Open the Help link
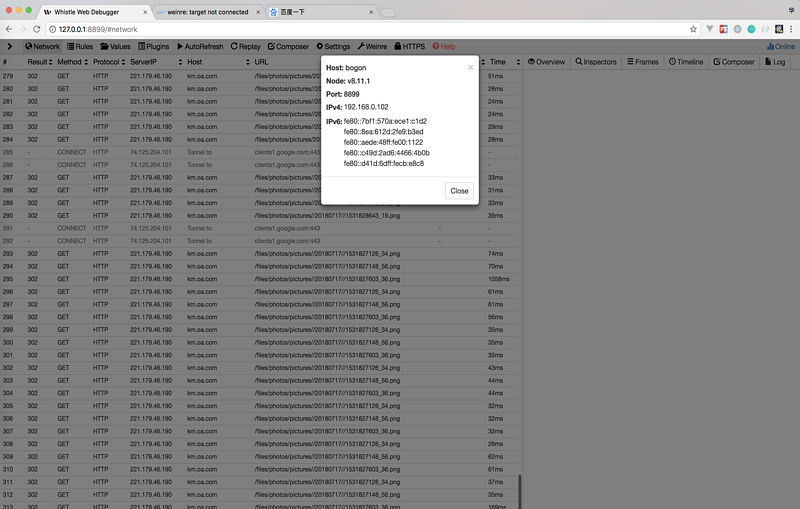800x509 pixels. (x=444, y=46)
